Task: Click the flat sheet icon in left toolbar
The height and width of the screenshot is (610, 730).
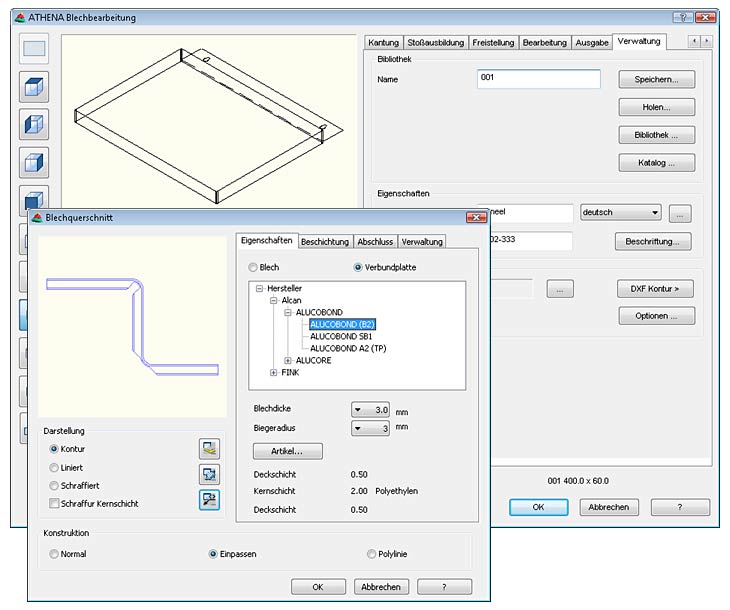Action: coord(35,48)
